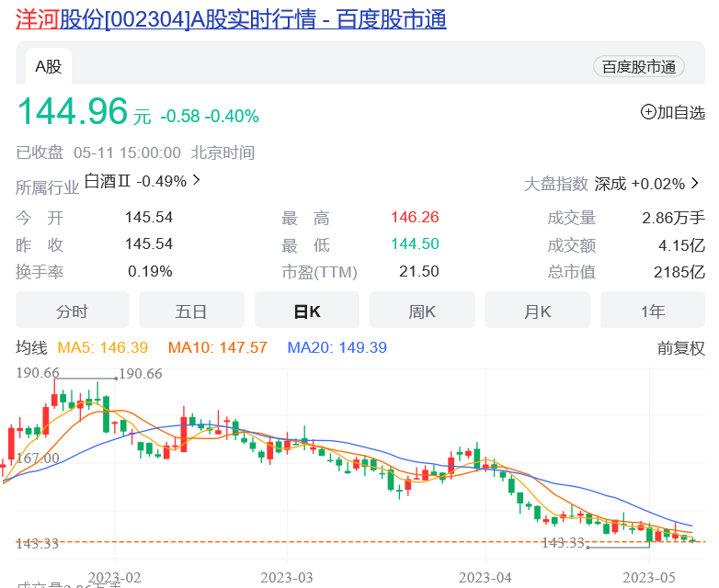This screenshot has width=719, height=588.
Task: Click the 成交额 value 4.15亿
Action: 682,245
